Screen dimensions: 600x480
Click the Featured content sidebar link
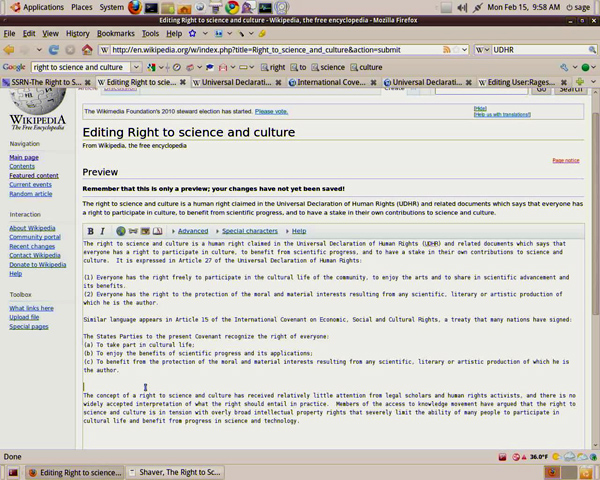(34, 175)
